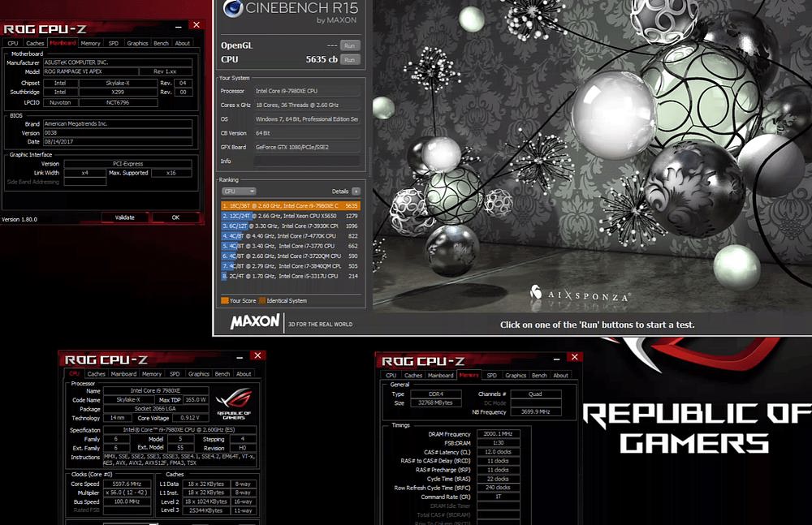Click the orange Your Score legend swatch

(x=225, y=300)
